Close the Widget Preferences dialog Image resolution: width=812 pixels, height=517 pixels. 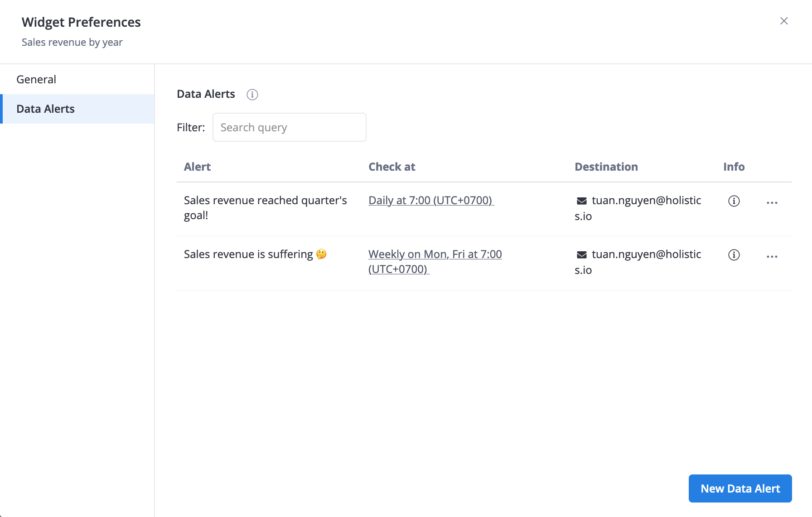click(784, 21)
